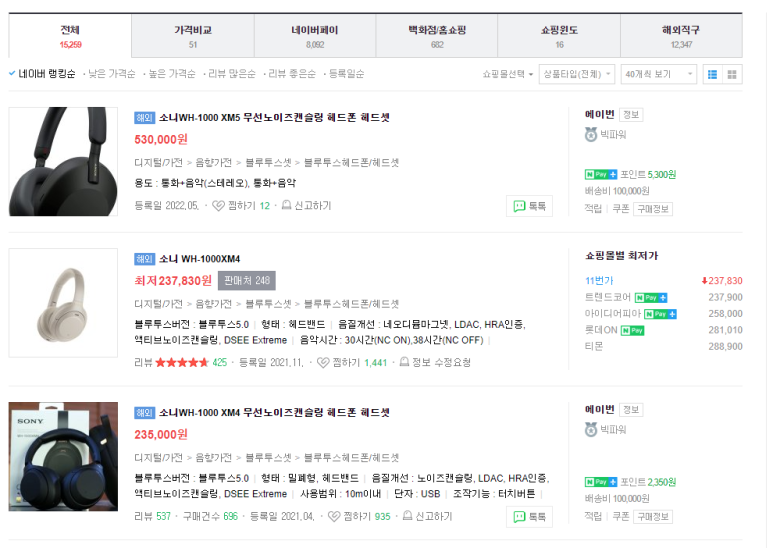Switch to 쇼핑윈도 tab
Screen dimensions: 773x548
tap(559, 36)
